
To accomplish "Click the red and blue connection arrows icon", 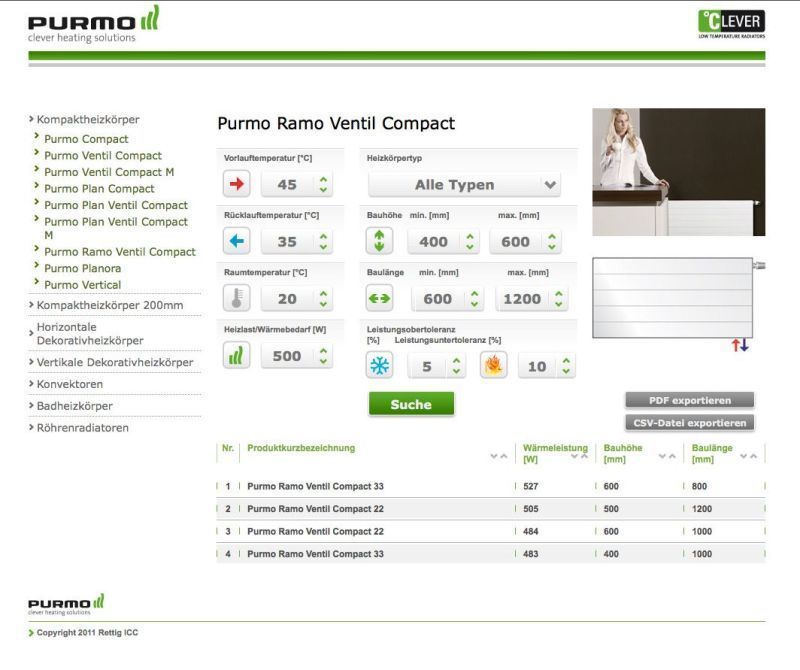I will pos(740,345).
